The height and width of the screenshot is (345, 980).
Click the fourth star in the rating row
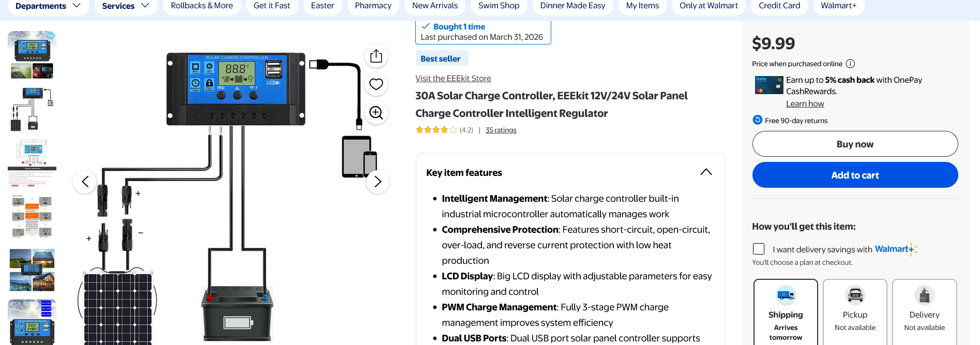[x=444, y=130]
